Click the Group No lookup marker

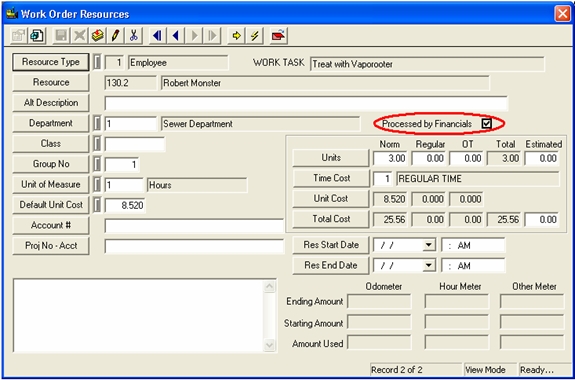tap(97, 164)
